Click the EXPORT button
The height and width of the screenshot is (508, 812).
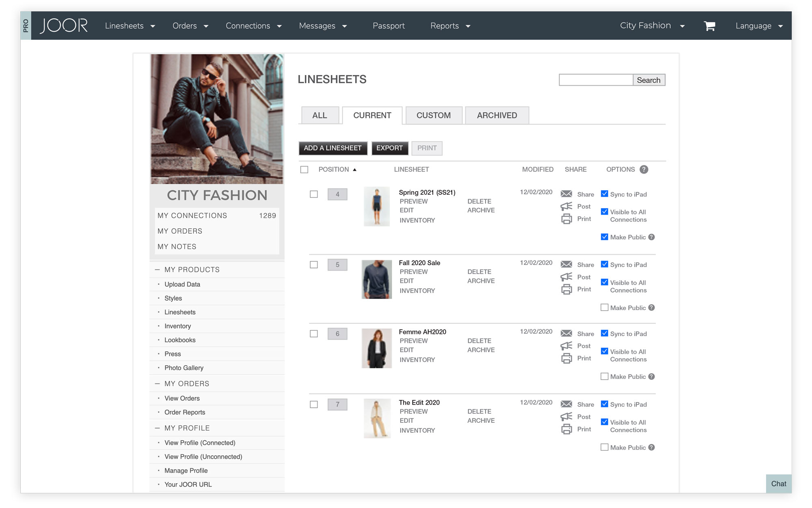click(390, 148)
